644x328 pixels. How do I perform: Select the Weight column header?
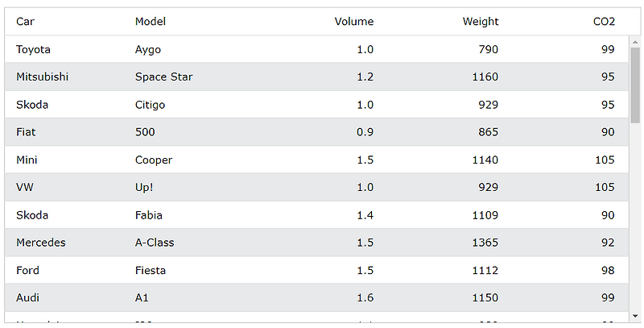click(x=481, y=22)
